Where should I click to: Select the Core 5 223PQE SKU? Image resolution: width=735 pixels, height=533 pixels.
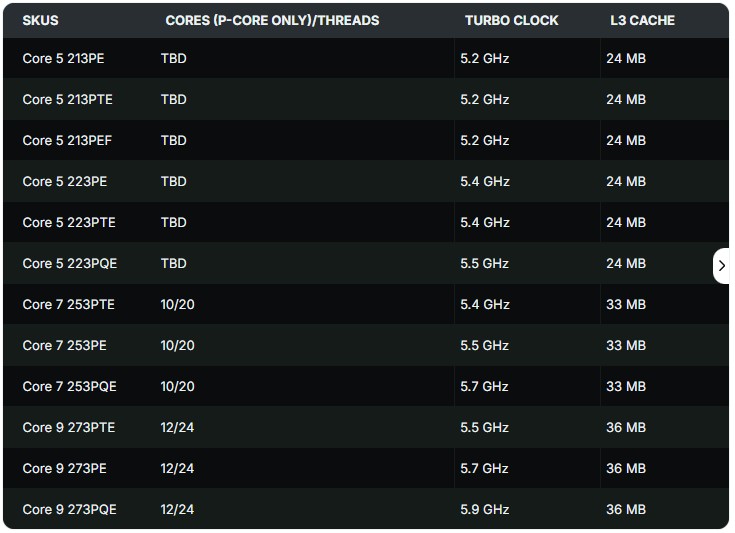69,264
